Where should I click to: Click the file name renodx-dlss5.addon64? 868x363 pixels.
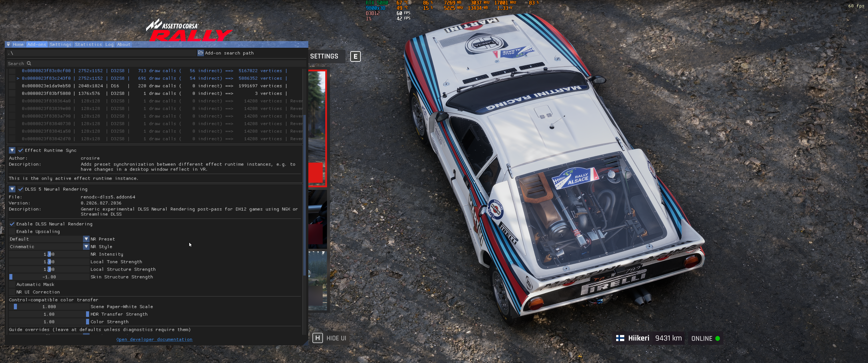pyautogui.click(x=108, y=197)
